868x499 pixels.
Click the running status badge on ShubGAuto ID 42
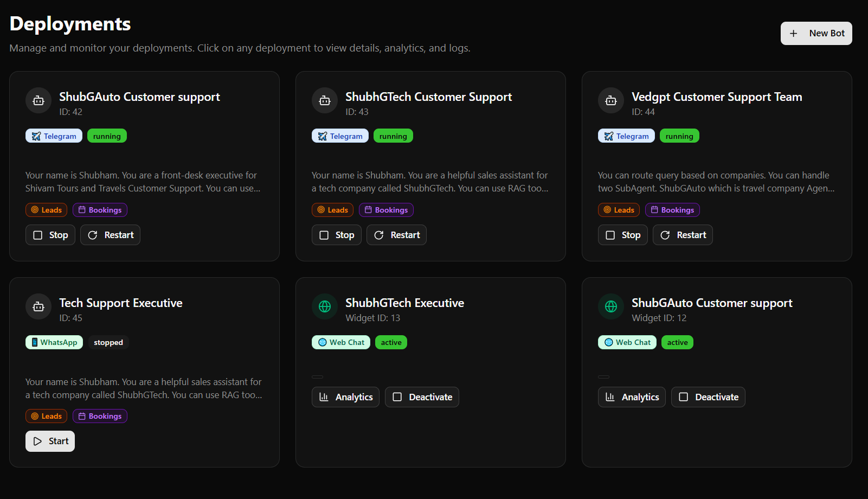[107, 136]
